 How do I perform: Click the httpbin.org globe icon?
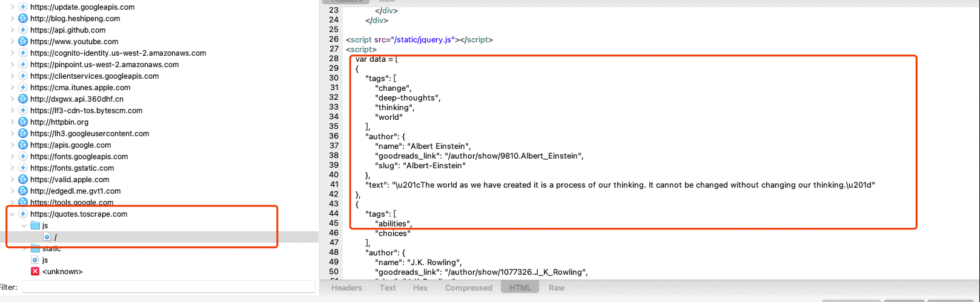[23, 122]
